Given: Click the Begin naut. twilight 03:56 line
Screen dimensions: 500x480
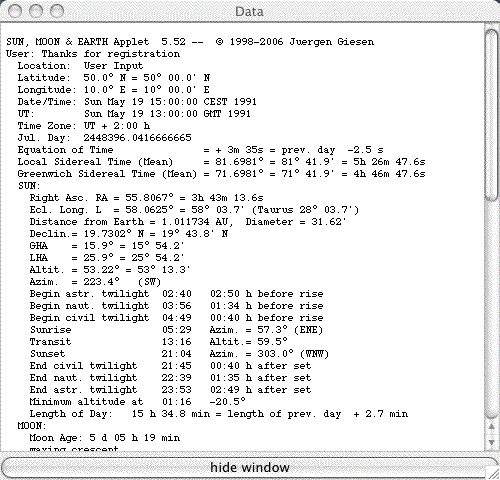Looking at the screenshot, I should [176, 306].
